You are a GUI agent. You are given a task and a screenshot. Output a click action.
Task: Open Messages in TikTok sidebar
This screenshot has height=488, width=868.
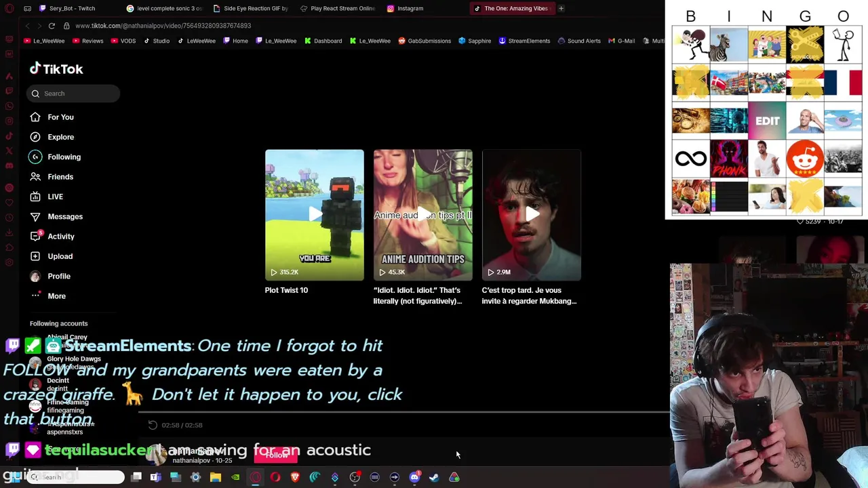(x=56, y=216)
